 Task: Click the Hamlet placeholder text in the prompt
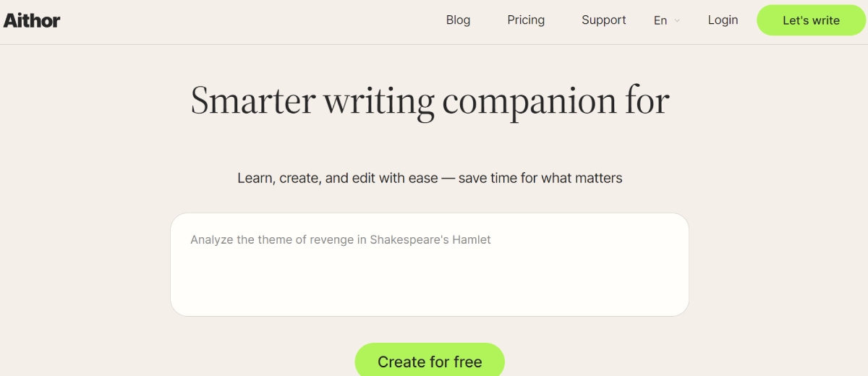point(340,240)
